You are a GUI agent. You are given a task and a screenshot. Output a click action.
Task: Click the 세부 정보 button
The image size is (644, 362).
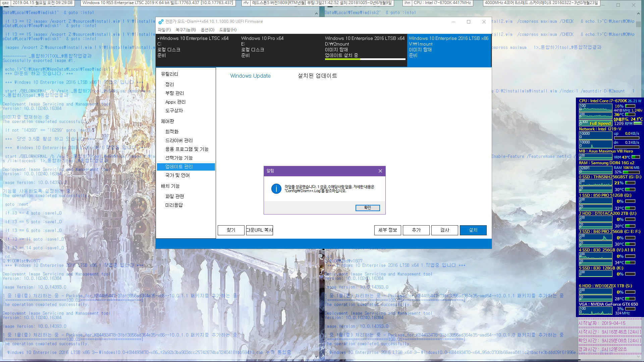click(387, 230)
